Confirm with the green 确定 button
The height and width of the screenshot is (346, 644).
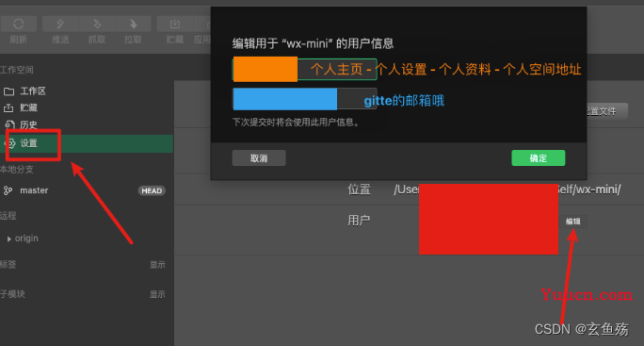[538, 158]
